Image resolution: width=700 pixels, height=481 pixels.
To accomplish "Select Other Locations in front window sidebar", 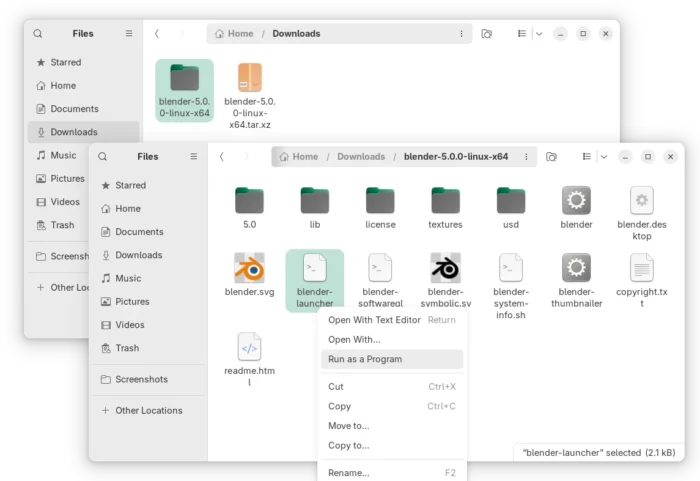I will pos(148,410).
